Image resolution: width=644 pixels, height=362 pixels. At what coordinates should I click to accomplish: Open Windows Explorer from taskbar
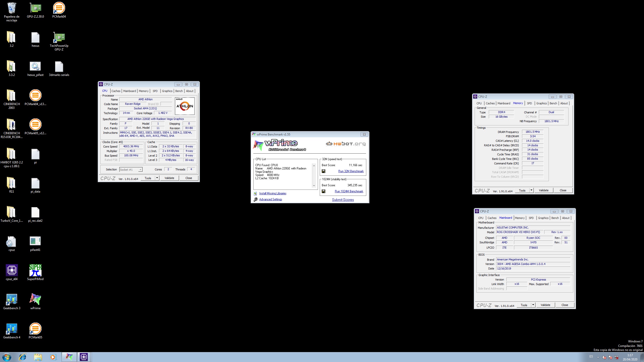(38, 357)
